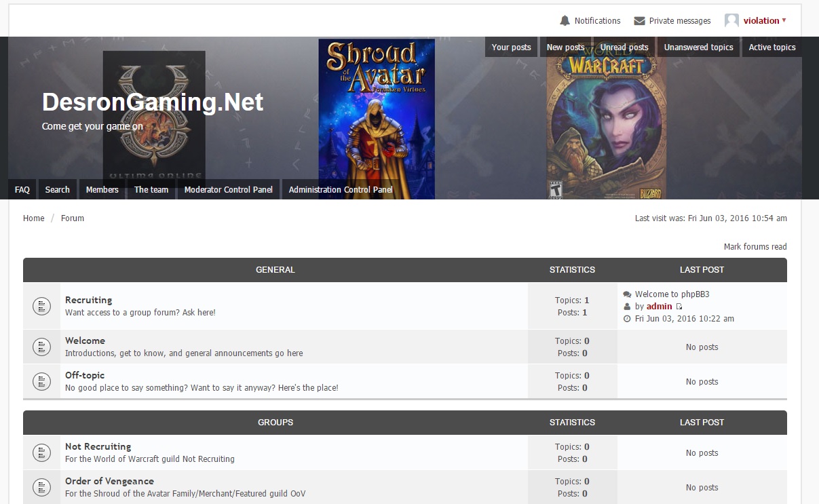819x504 pixels.
Task: Click 'No posts' in the Welcome row
Action: click(702, 347)
